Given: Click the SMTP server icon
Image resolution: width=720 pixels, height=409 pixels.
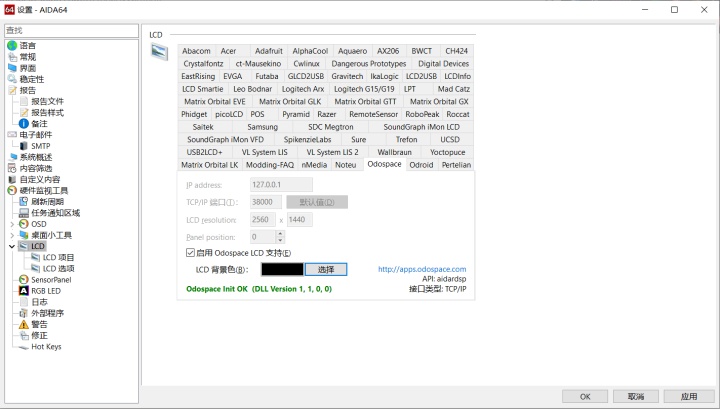Looking at the screenshot, I should coord(24,146).
